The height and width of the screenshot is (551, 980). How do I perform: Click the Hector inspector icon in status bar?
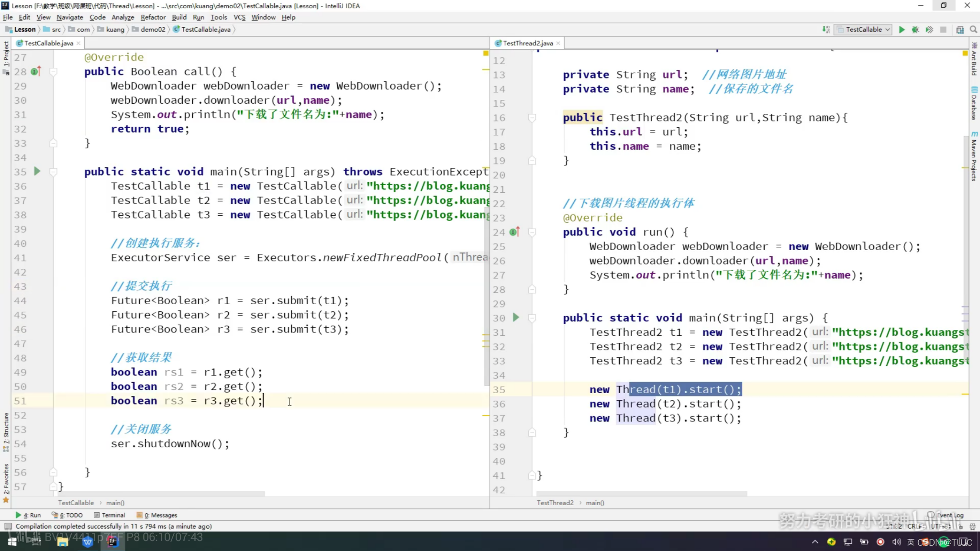972,526
